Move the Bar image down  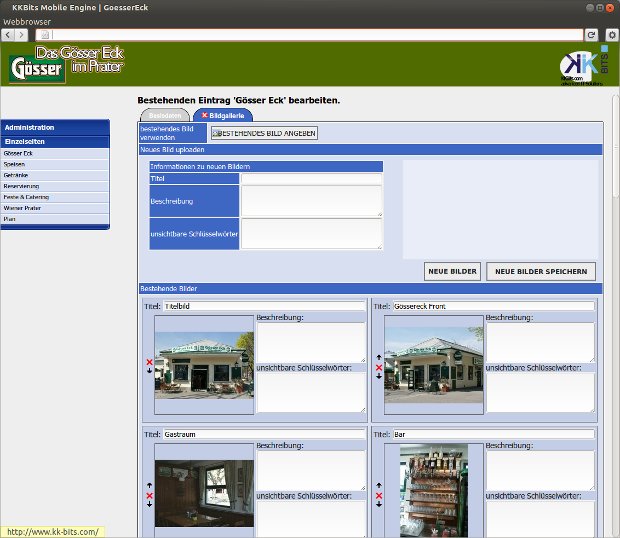(x=379, y=504)
